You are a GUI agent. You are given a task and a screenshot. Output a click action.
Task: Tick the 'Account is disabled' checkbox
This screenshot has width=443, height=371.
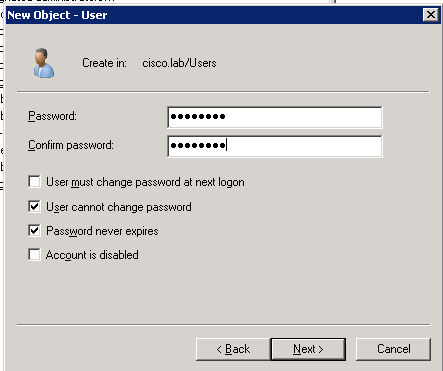pyautogui.click(x=34, y=255)
